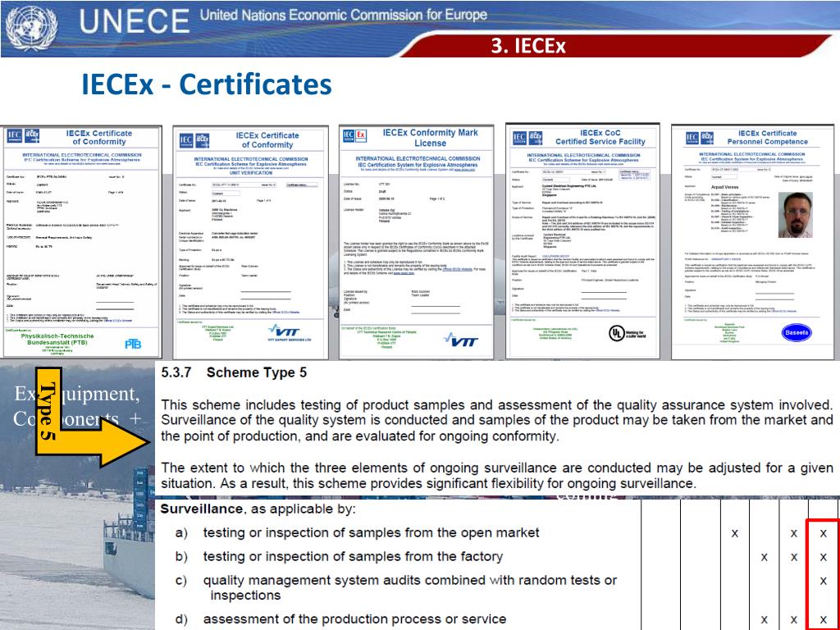Click the name 'Arpad Veress' on the certificate
The height and width of the screenshot is (630, 840).
tap(724, 188)
